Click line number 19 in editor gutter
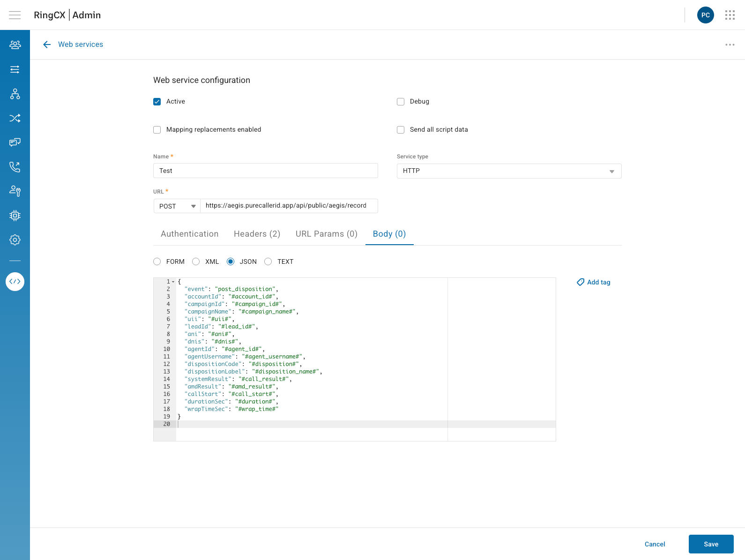 click(166, 417)
